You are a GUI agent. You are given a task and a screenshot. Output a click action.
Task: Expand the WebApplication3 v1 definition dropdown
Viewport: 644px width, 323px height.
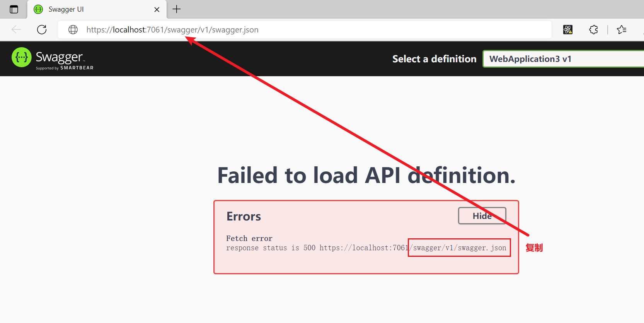(563, 59)
